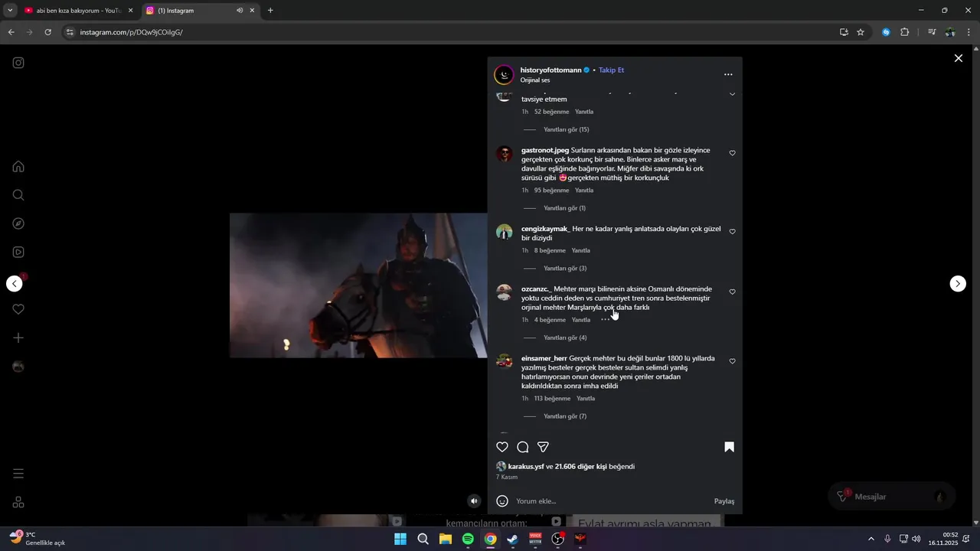Screen dimensions: 980x551
Task: Expand 'Yanıtları gör (15)' replies
Action: pyautogui.click(x=566, y=130)
